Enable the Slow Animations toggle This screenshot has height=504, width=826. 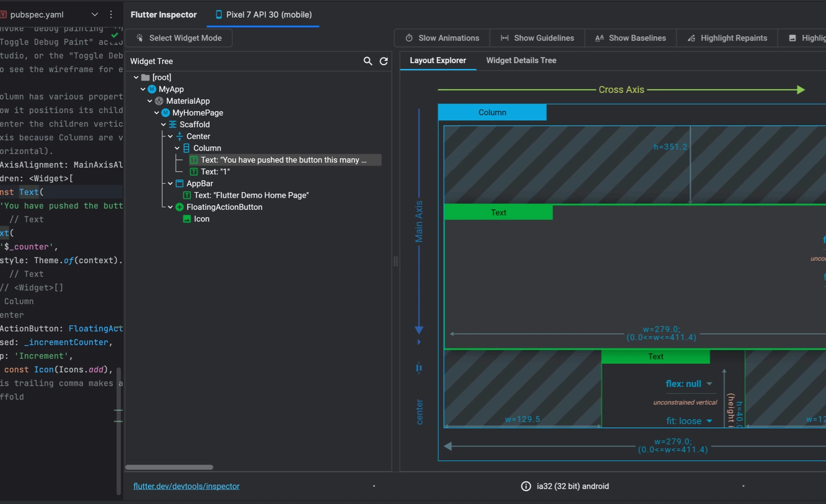coord(441,38)
